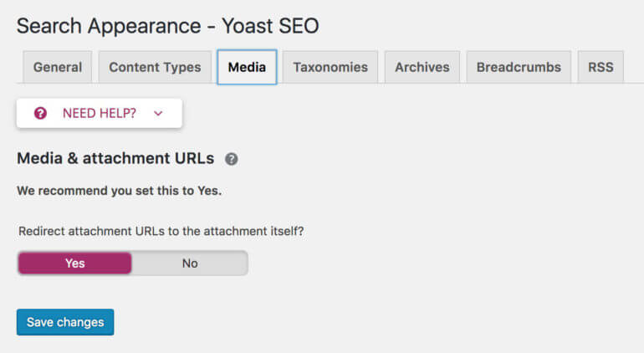Switch the attachment redirect toggle to No
Image resolution: width=644 pixels, height=353 pixels.
pos(190,263)
